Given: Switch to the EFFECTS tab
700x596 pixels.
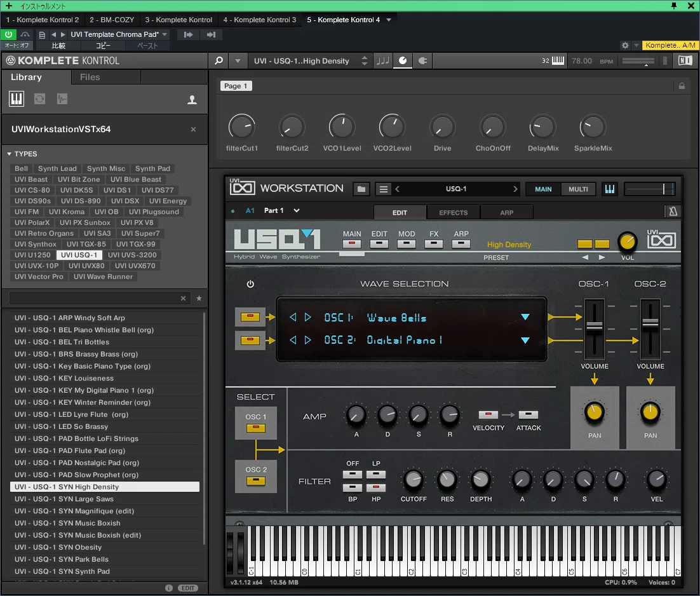Looking at the screenshot, I should (x=453, y=212).
